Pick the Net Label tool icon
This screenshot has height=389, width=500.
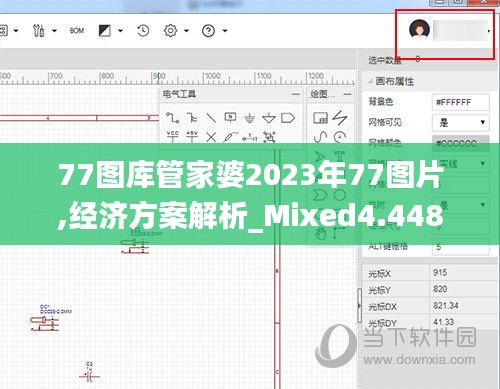pyautogui.click(x=230, y=117)
